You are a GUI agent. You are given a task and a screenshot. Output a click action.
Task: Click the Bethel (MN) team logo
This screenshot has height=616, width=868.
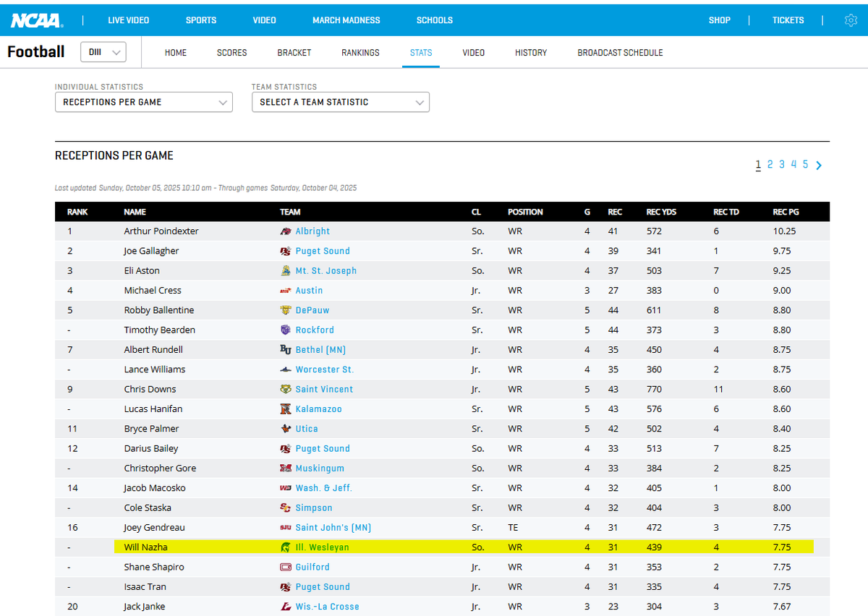pos(286,350)
